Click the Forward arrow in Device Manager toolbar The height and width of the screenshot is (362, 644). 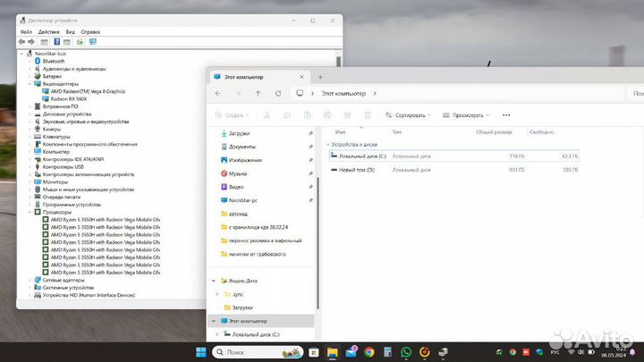(x=31, y=42)
